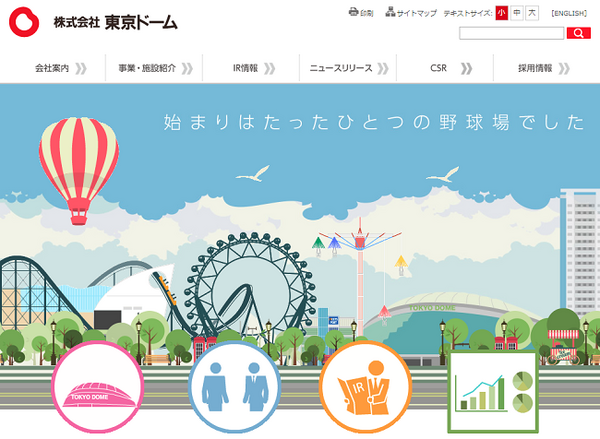
Task: Open the orange IR booklet circle icon
Action: pos(365,387)
